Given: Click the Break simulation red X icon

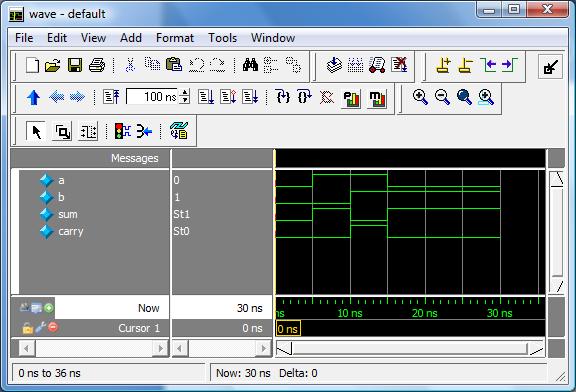Looking at the screenshot, I should pos(399,65).
